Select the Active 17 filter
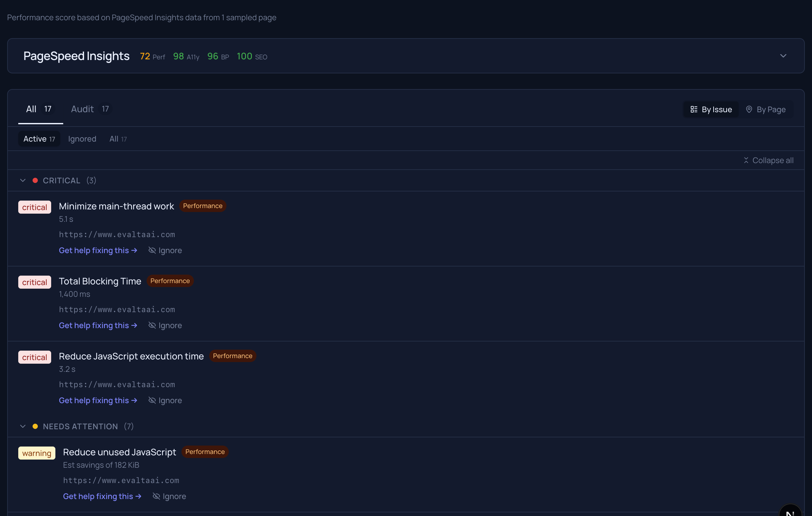 39,139
